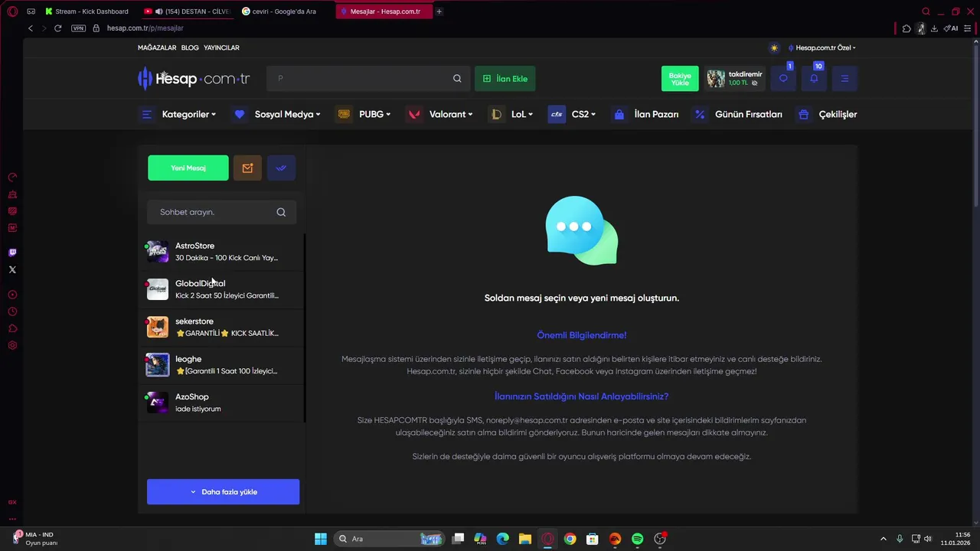The height and width of the screenshot is (551, 980).
Task: Click the conversation list scrollbar
Action: [305, 328]
